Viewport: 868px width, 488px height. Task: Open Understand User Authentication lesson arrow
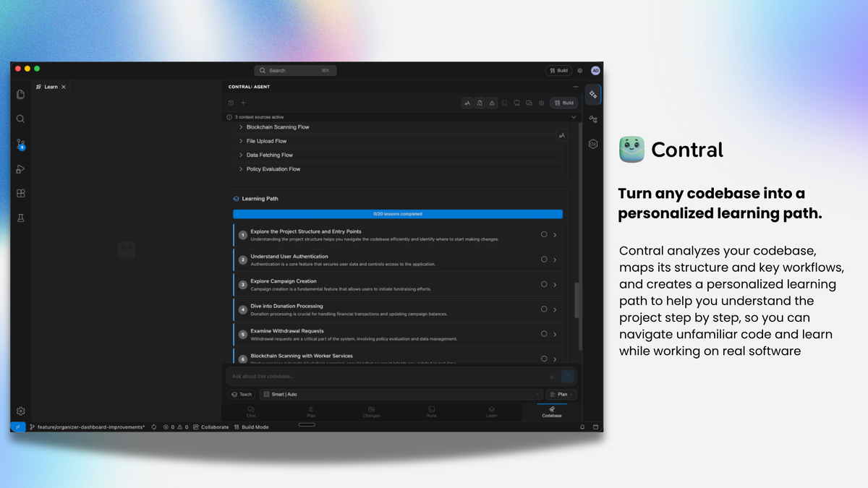coord(555,260)
